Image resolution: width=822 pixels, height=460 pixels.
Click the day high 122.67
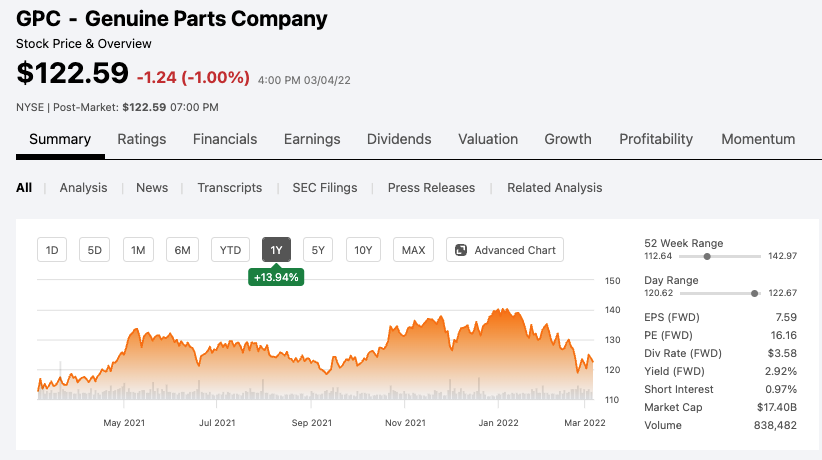[x=783, y=293]
